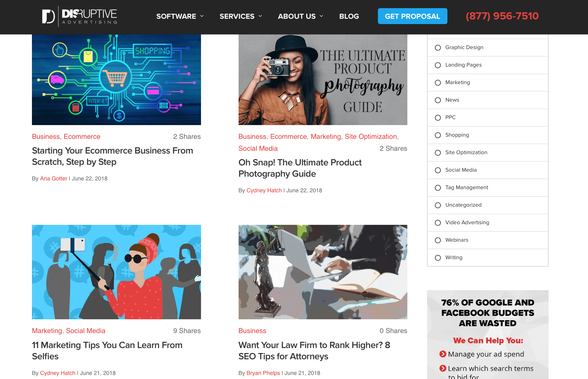Screen dimensions: 588x379
Task: Expand the Software menu chevron
Action: click(x=202, y=16)
